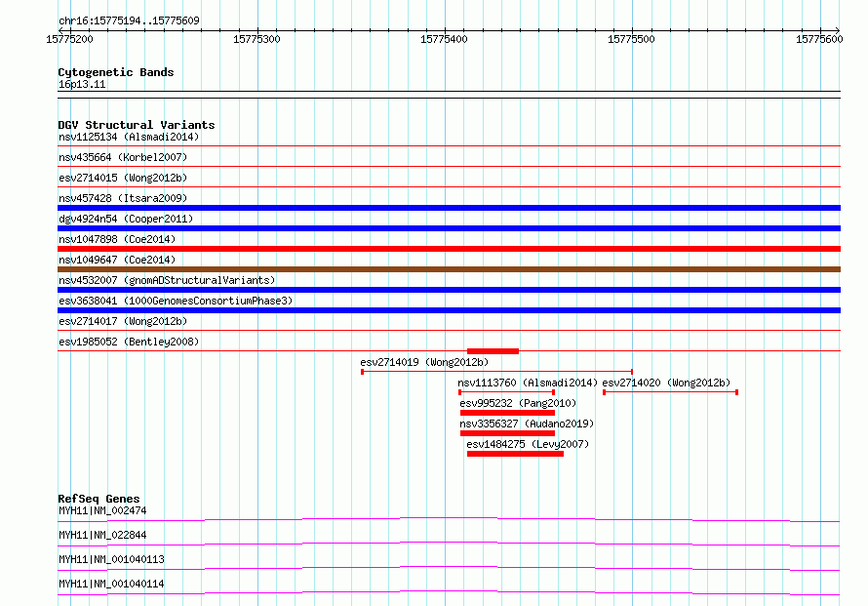The image size is (868, 606).
Task: Open the esv1985052 (Bentley2008) variant label
Action: [129, 342]
